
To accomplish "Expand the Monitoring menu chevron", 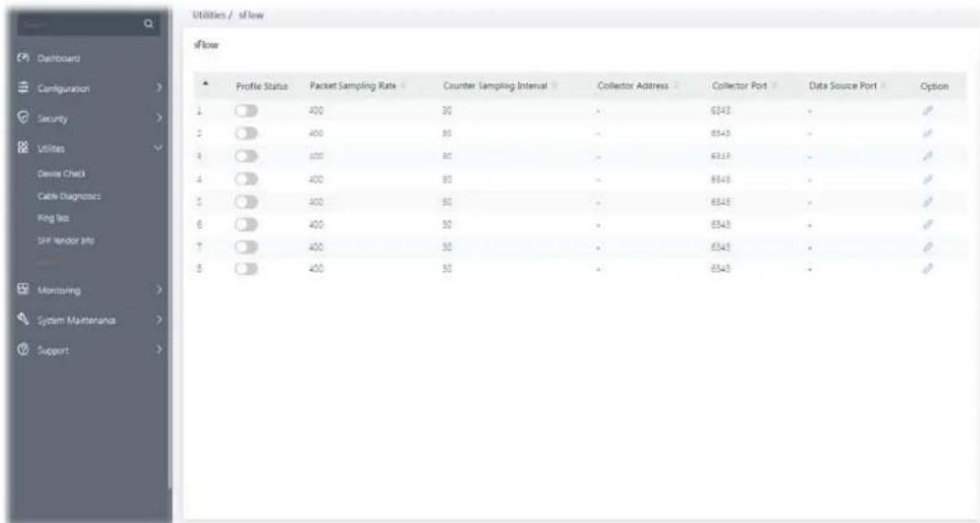I will [x=159, y=290].
